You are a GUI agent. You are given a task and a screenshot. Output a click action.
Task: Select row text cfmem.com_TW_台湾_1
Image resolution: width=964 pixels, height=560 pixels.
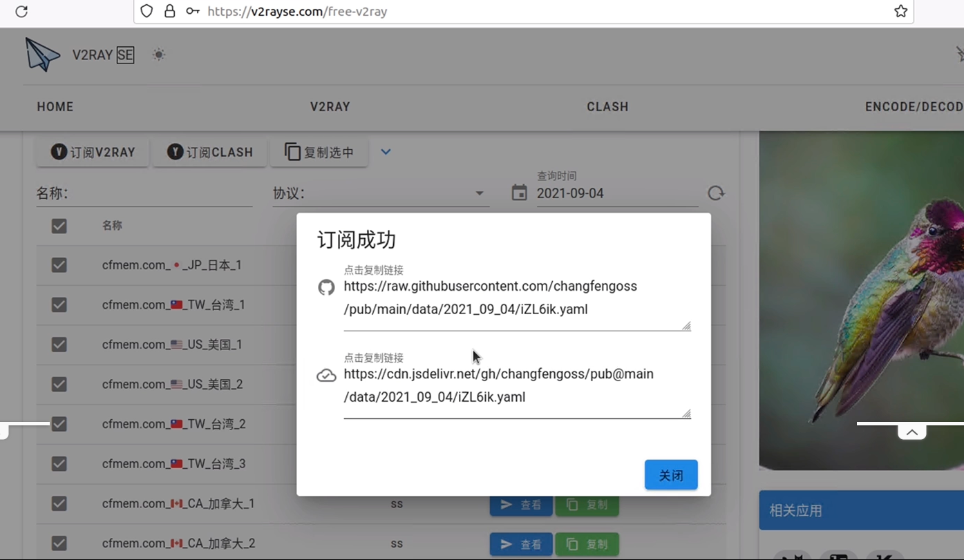tap(173, 305)
